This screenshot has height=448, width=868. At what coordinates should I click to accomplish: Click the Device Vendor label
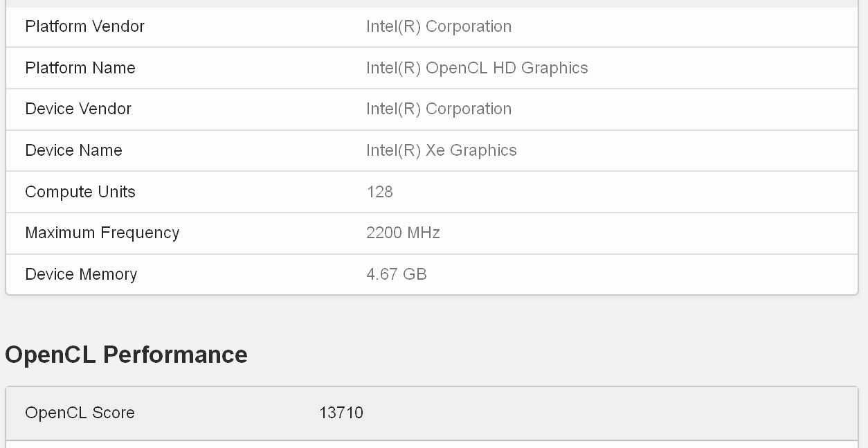coord(78,109)
